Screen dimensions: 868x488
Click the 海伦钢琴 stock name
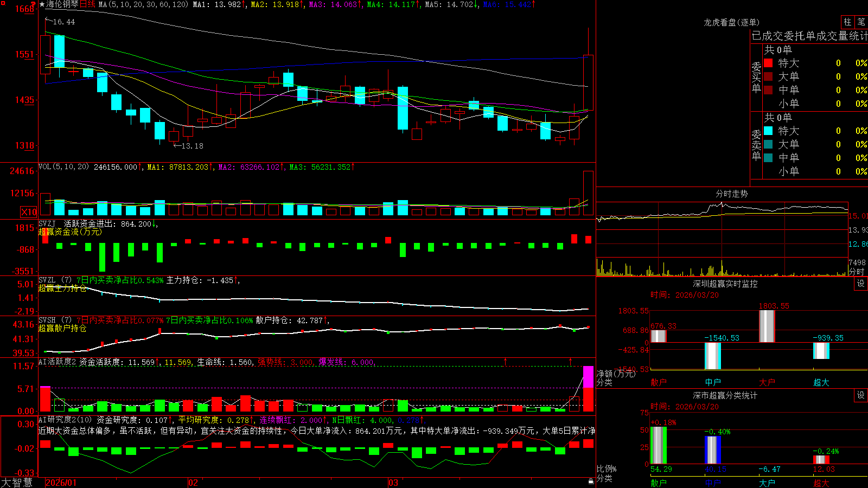[62, 4]
